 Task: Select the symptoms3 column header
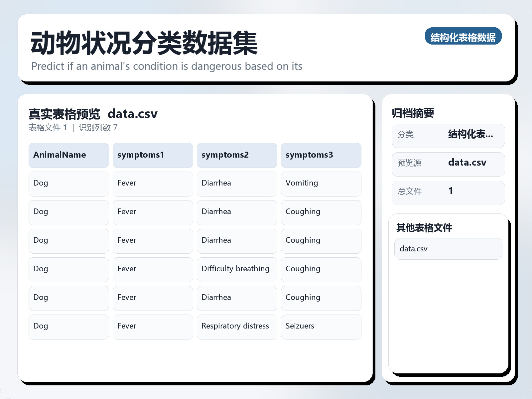point(321,155)
